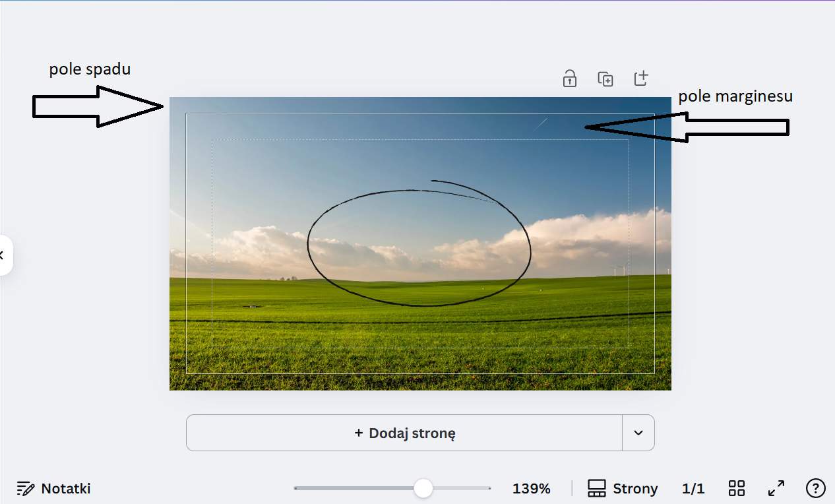835x504 pixels.
Task: Expand the dropdown next to Dodaj stronę
Action: [x=638, y=433]
